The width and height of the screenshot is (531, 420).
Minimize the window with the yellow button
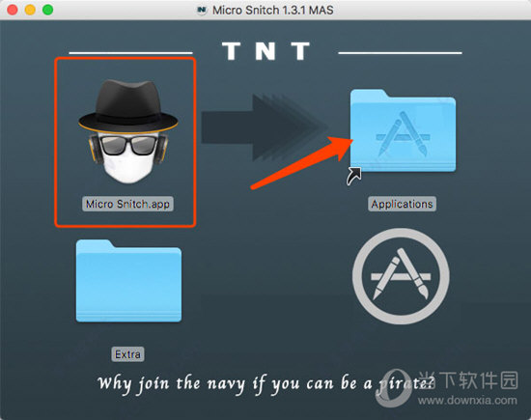click(30, 10)
